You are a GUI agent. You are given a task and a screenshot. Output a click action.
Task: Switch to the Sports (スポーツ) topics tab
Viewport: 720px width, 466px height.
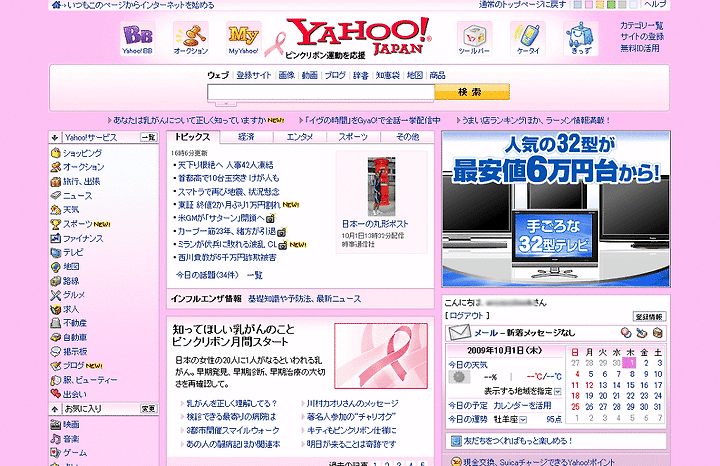coord(353,137)
